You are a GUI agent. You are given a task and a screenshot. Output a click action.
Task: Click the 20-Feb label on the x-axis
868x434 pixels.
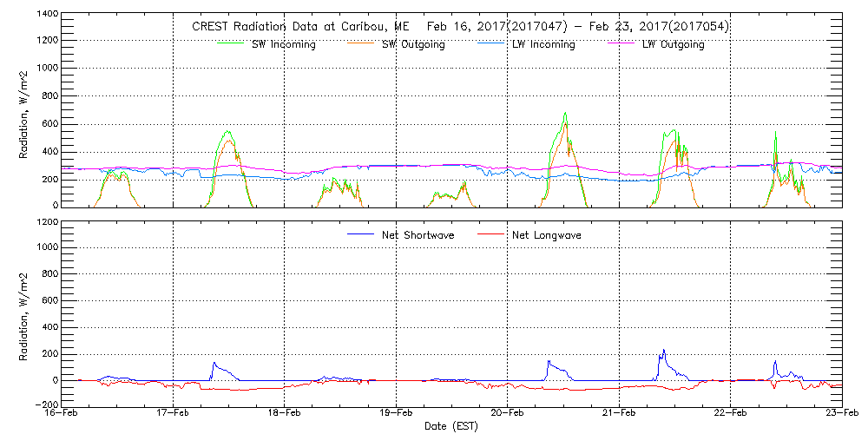click(x=508, y=414)
